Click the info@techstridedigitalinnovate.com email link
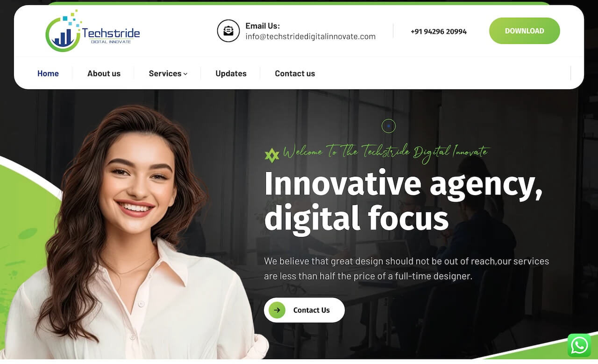The image size is (598, 364). pos(311,36)
